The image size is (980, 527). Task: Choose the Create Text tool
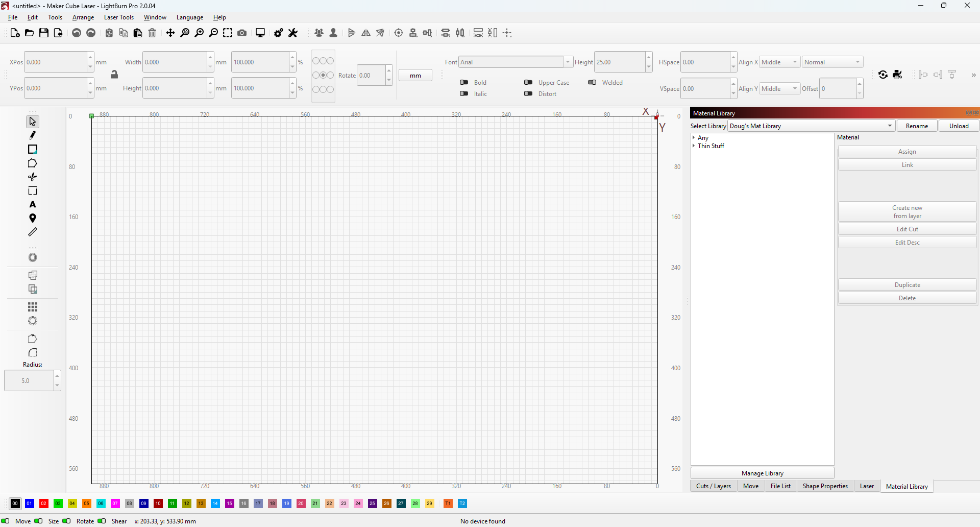coord(33,205)
